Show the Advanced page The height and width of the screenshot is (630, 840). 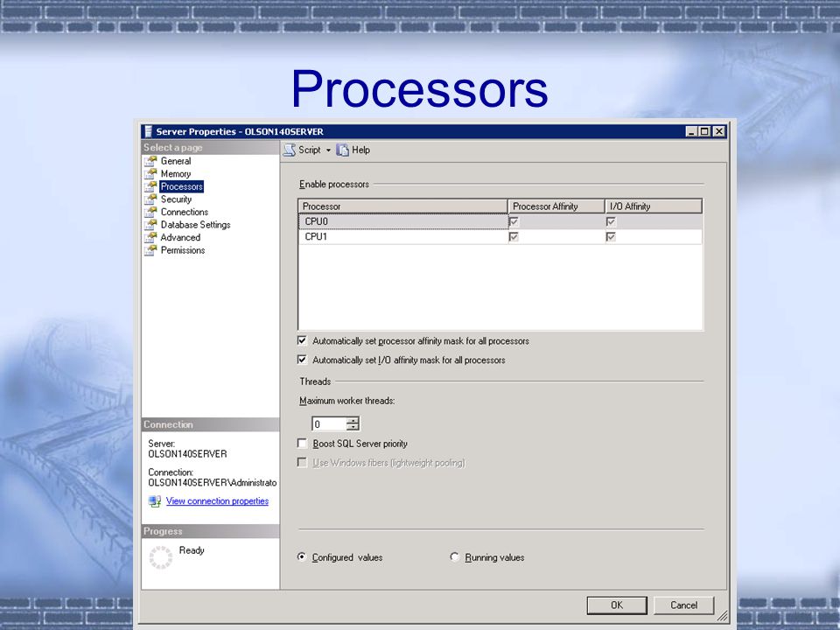pos(180,237)
